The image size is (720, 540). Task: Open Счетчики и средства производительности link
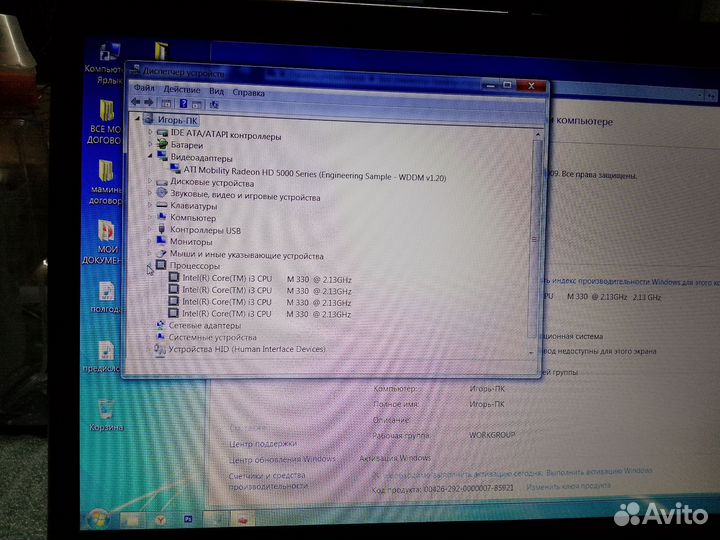[268, 480]
